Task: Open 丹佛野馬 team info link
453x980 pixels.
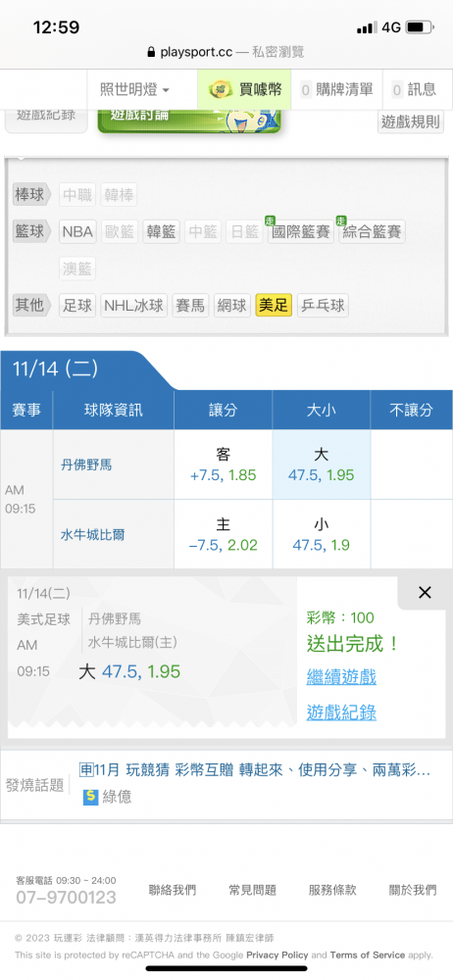Action: point(85,465)
